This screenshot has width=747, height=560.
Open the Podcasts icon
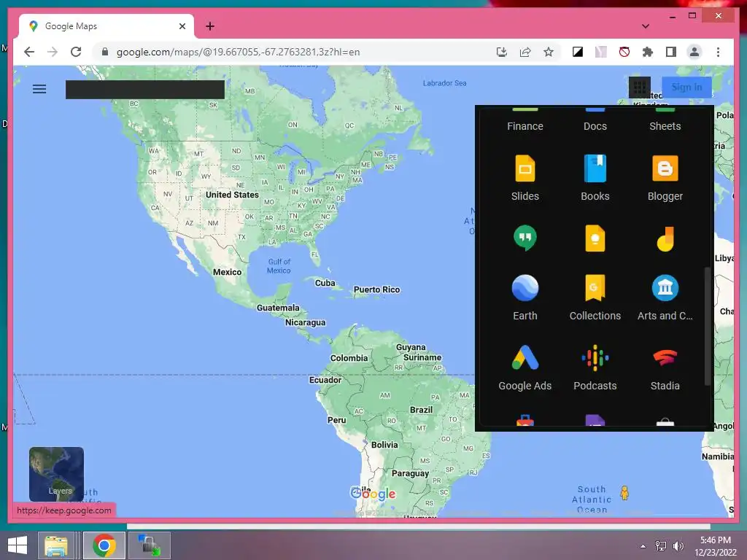pos(595,357)
